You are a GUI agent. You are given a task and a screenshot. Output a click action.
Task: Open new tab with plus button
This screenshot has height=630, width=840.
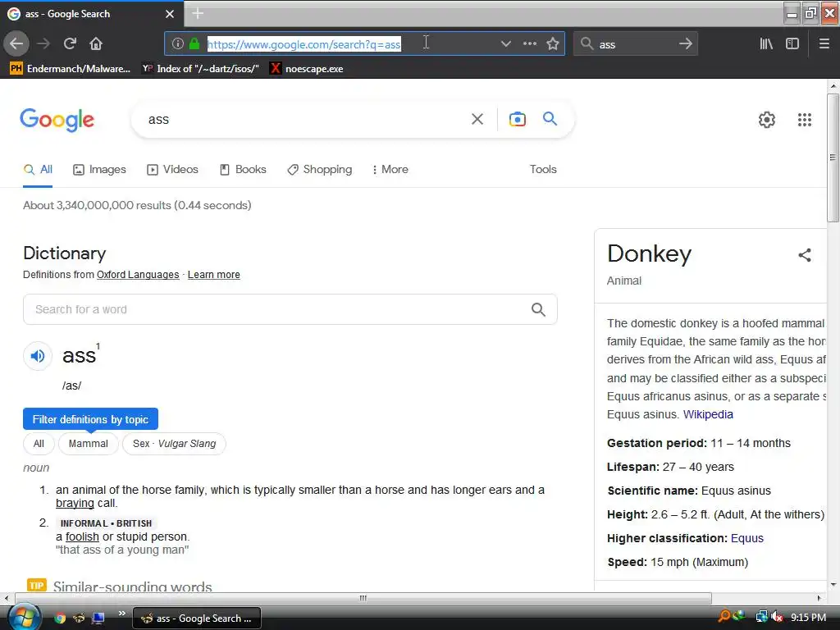[x=198, y=13]
